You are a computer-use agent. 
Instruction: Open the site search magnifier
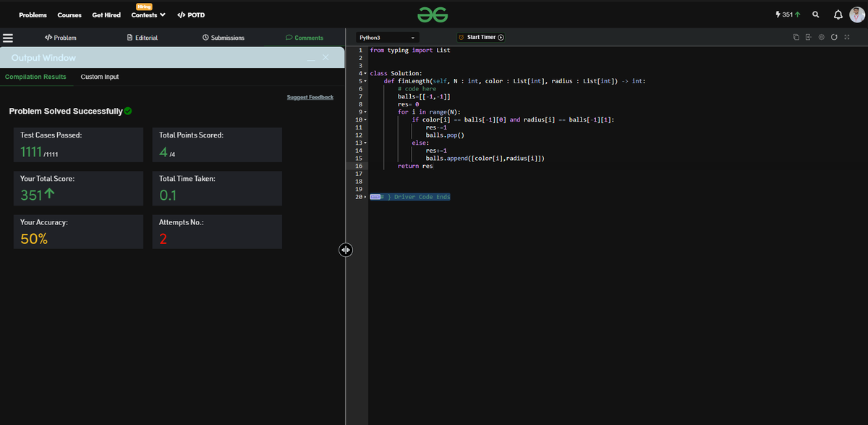pyautogui.click(x=816, y=14)
